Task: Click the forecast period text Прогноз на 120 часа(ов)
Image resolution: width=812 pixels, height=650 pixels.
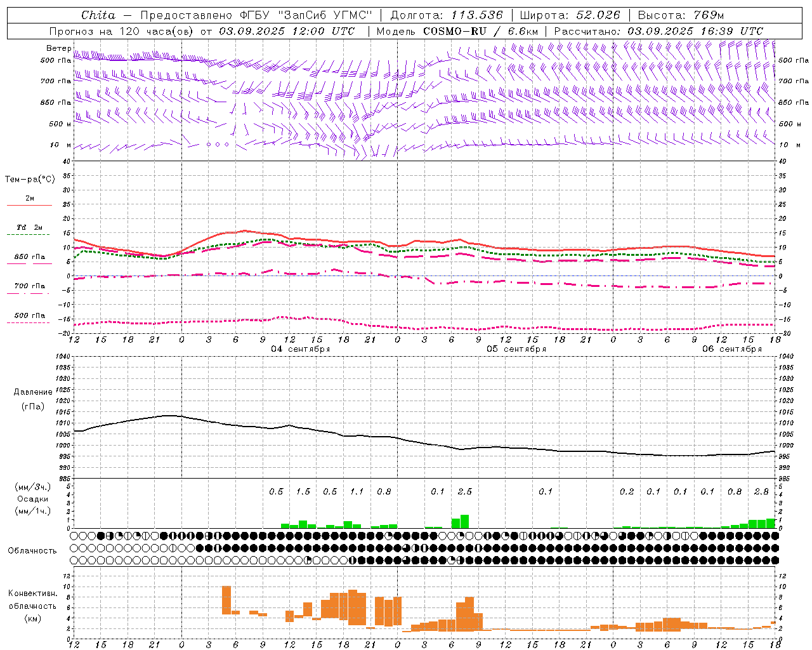Action: (121, 31)
